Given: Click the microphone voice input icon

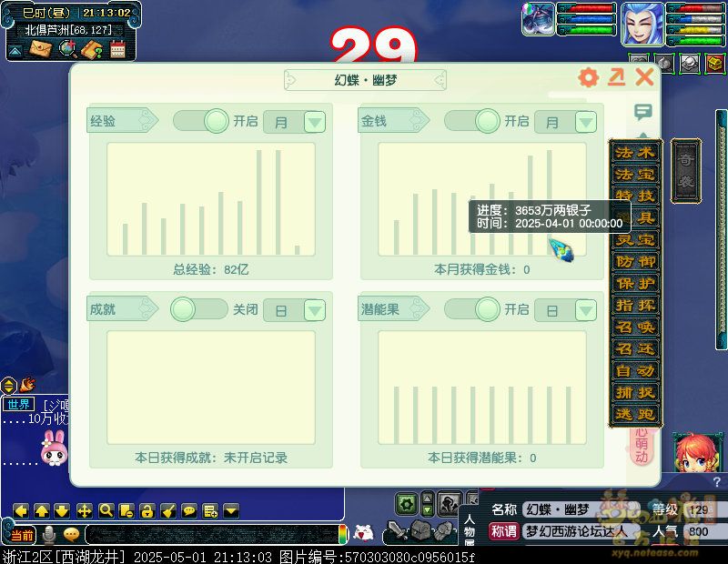Looking at the screenshot, I should click(48, 535).
